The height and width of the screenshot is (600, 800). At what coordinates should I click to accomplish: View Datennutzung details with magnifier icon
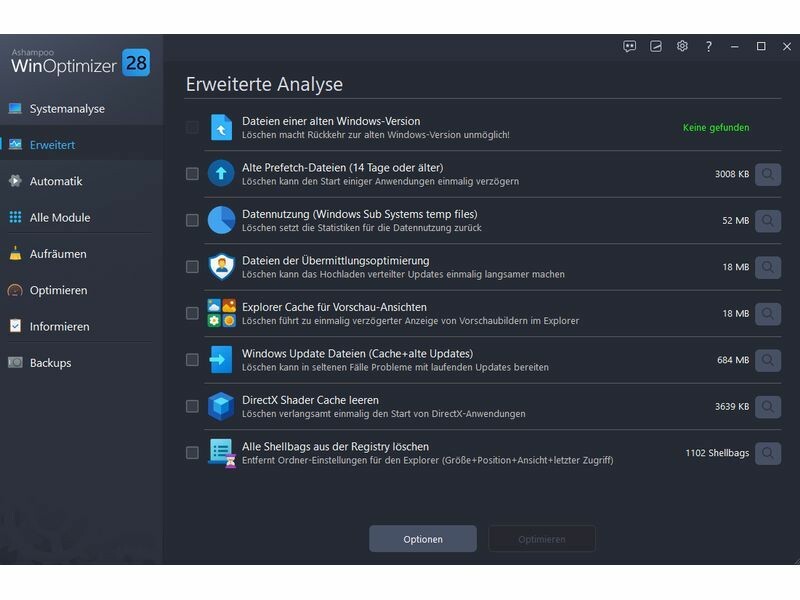click(x=767, y=220)
